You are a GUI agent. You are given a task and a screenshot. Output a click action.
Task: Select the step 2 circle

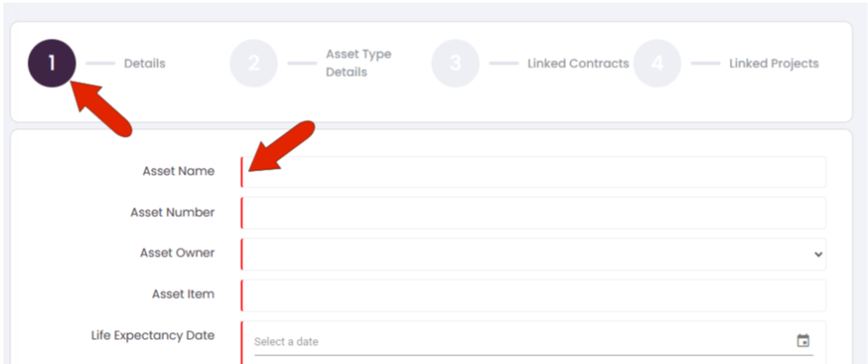[x=254, y=63]
